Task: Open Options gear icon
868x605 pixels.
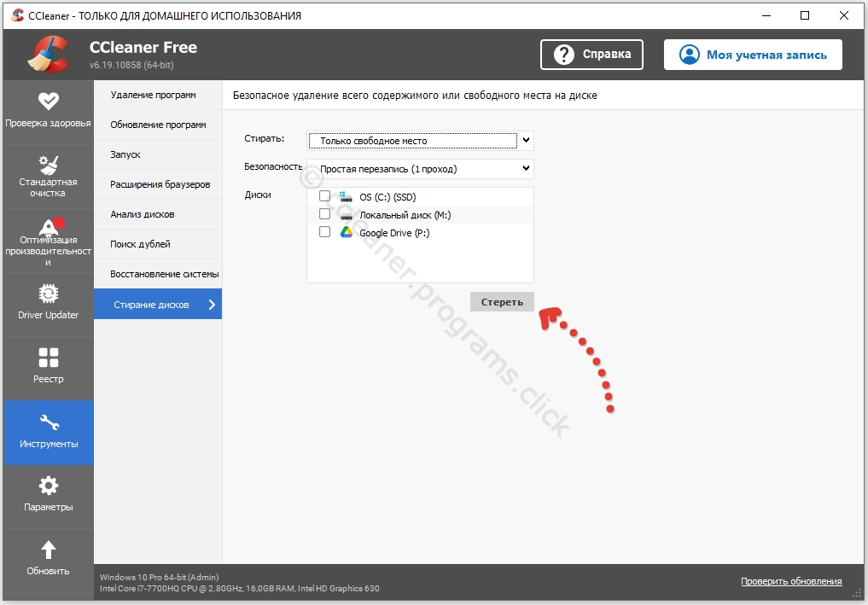Action: pos(48,486)
